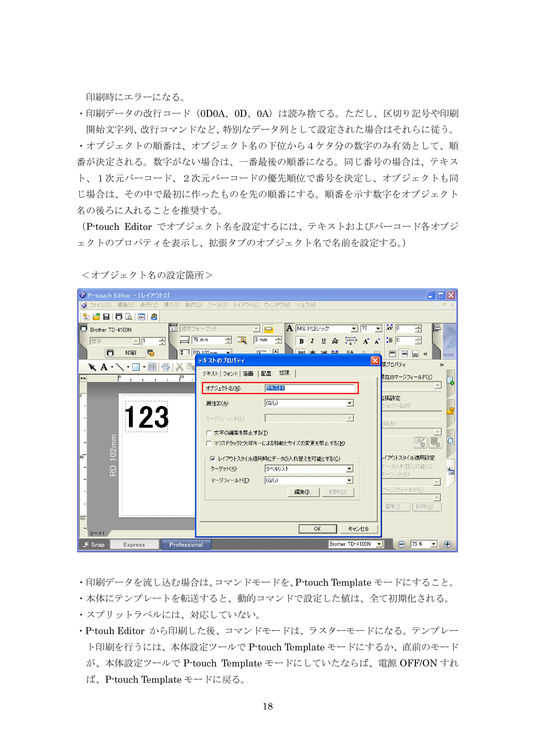Click the OK button in dialog

click(x=318, y=529)
